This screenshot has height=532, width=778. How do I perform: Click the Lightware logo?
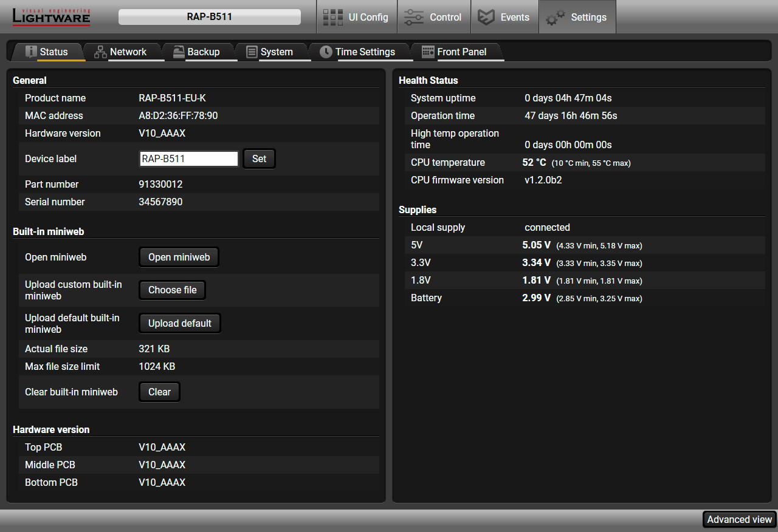tap(51, 17)
